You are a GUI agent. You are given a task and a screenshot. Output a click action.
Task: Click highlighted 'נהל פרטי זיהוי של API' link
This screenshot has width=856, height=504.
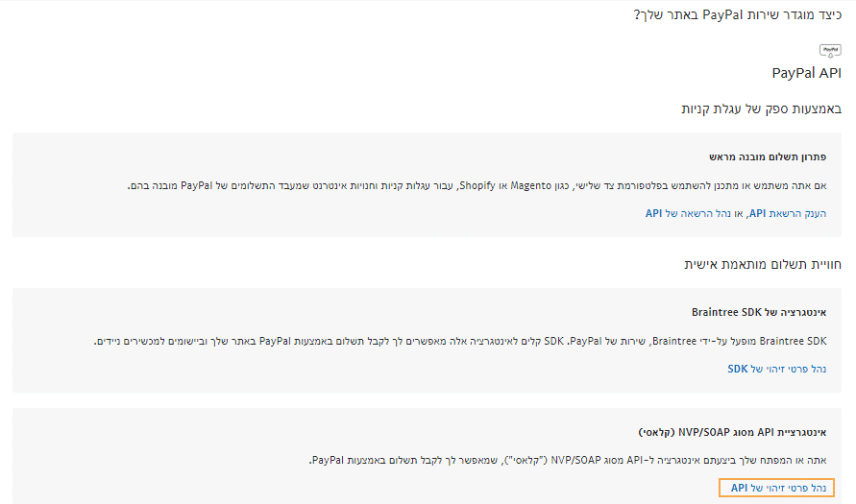(x=777, y=488)
